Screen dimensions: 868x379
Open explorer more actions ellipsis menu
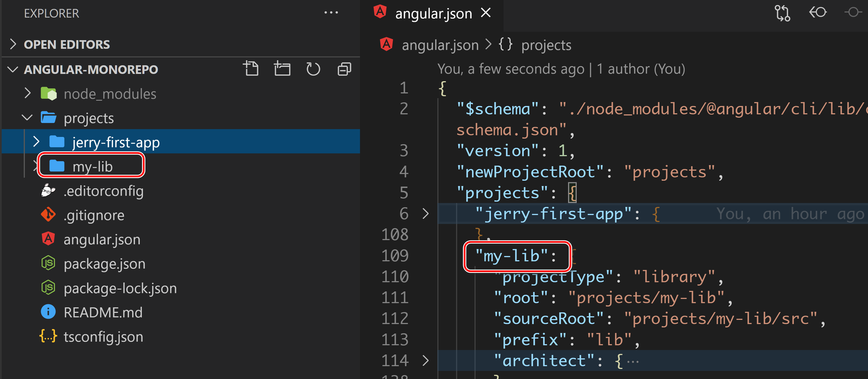pos(331,13)
